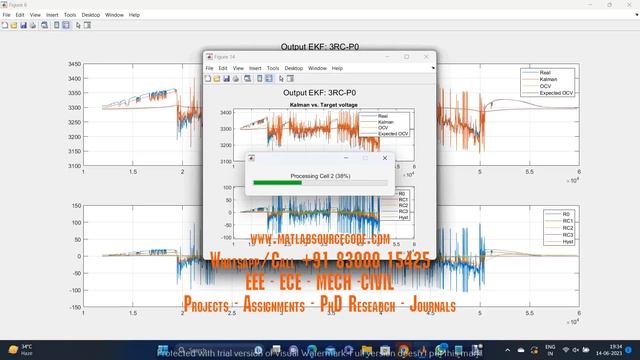Viewport: 640px width, 360px height.
Task: Open File menu in background figure window
Action: [7, 15]
